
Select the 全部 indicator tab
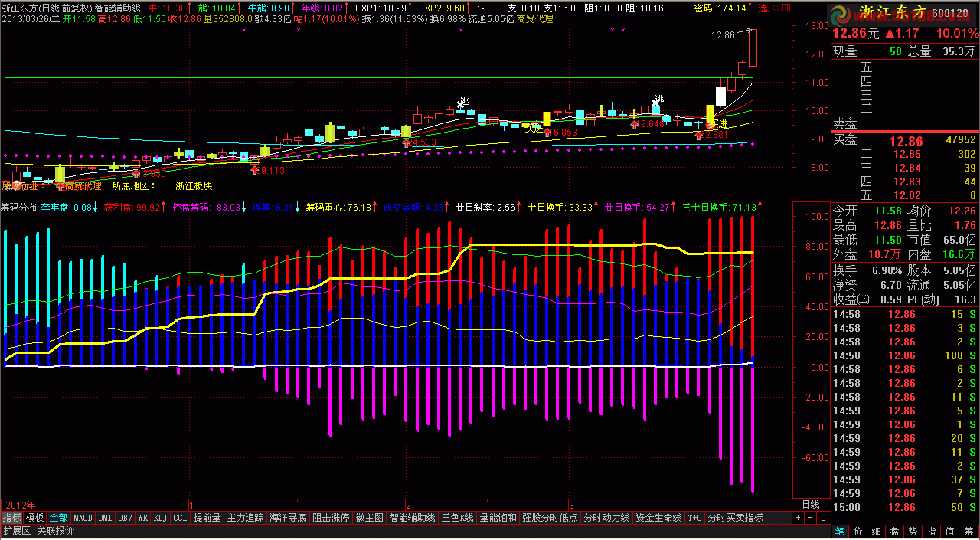(59, 518)
